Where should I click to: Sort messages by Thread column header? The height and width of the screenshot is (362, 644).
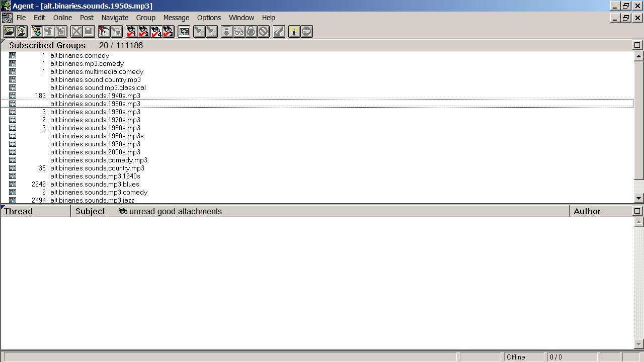point(19,211)
